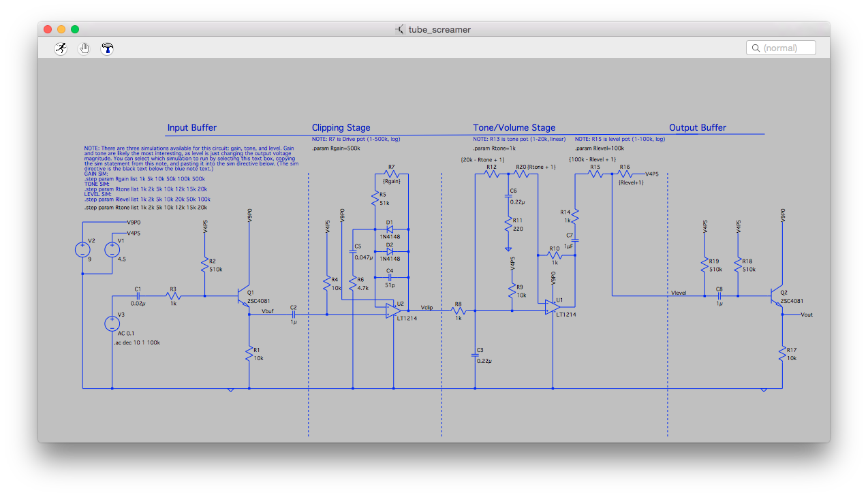The image size is (868, 497).
Task: Select capacitor C1 in the input buffer
Action: tap(138, 296)
